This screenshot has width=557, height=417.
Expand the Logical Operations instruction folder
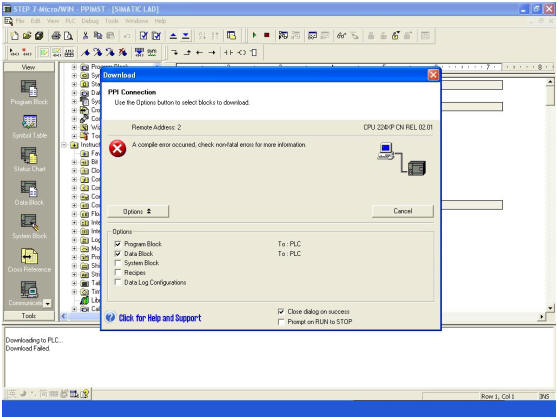pos(74,240)
